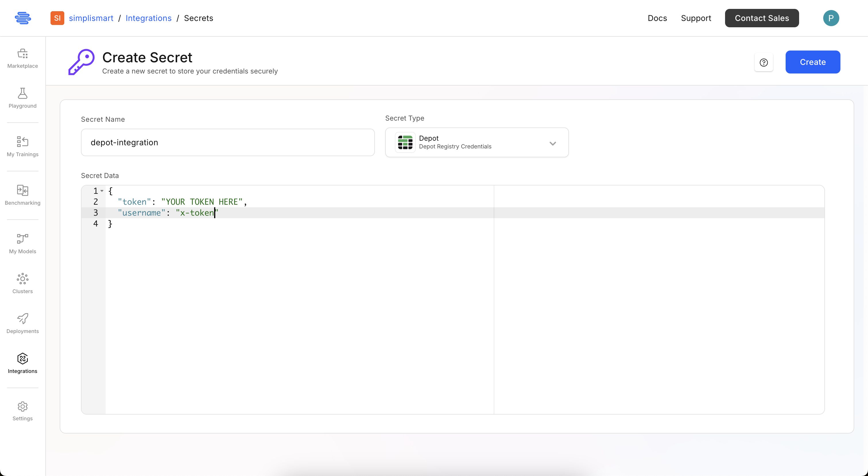This screenshot has height=476, width=868.
Task: Click the Secret Name input field
Action: pos(227,142)
